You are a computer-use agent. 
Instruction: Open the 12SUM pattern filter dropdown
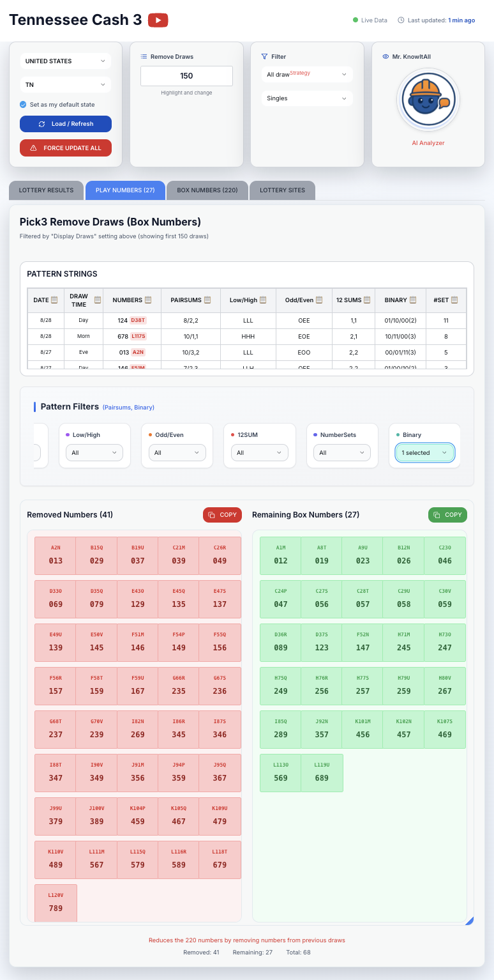coord(260,452)
